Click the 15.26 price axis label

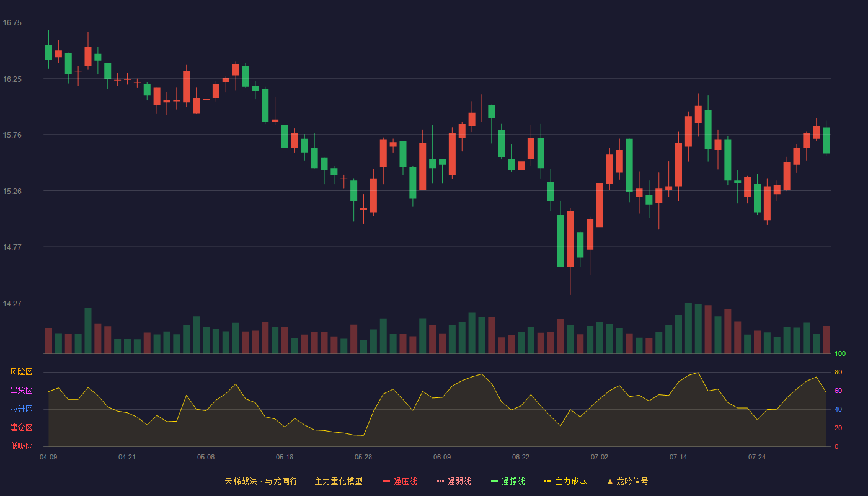click(x=12, y=192)
